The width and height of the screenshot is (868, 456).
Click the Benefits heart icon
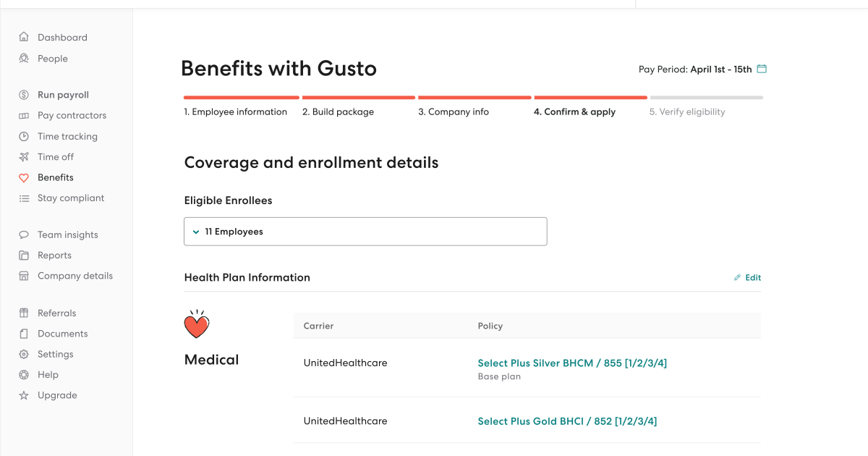coord(24,178)
